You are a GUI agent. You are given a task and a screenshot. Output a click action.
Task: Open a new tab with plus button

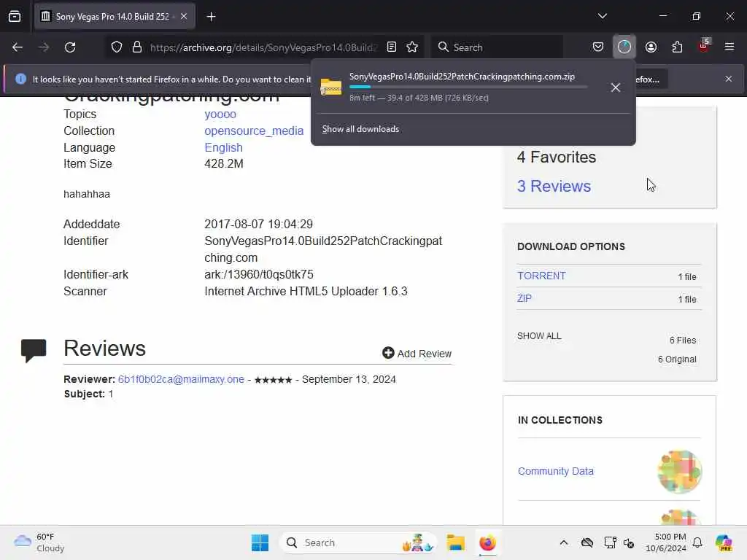(211, 17)
